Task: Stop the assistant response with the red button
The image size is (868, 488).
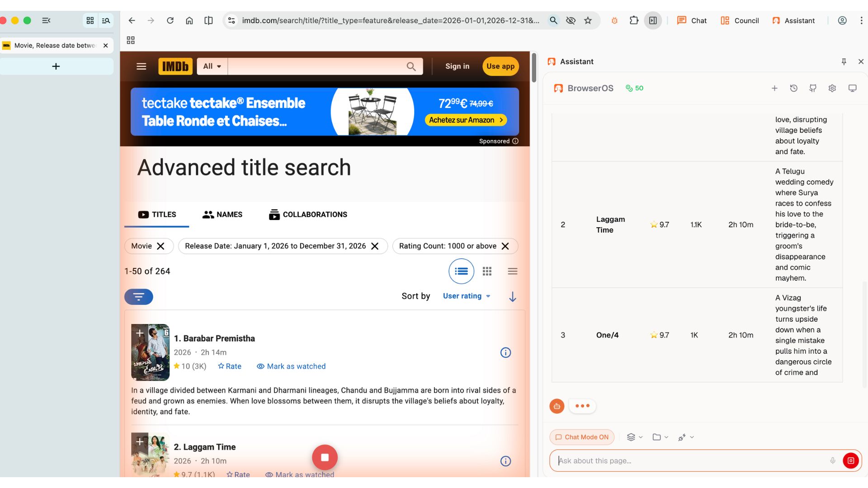Action: coord(851,460)
